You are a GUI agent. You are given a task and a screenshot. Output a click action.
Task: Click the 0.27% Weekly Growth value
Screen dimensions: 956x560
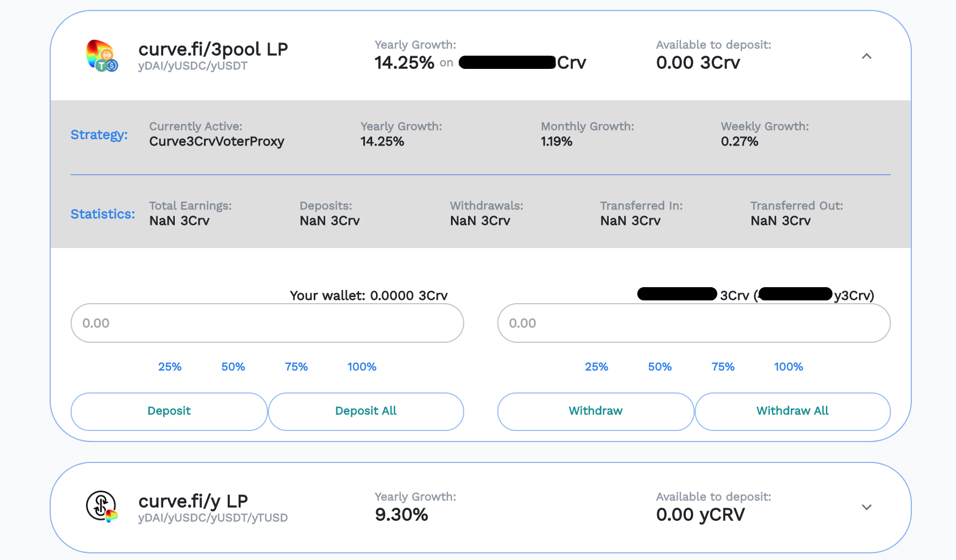[739, 142]
